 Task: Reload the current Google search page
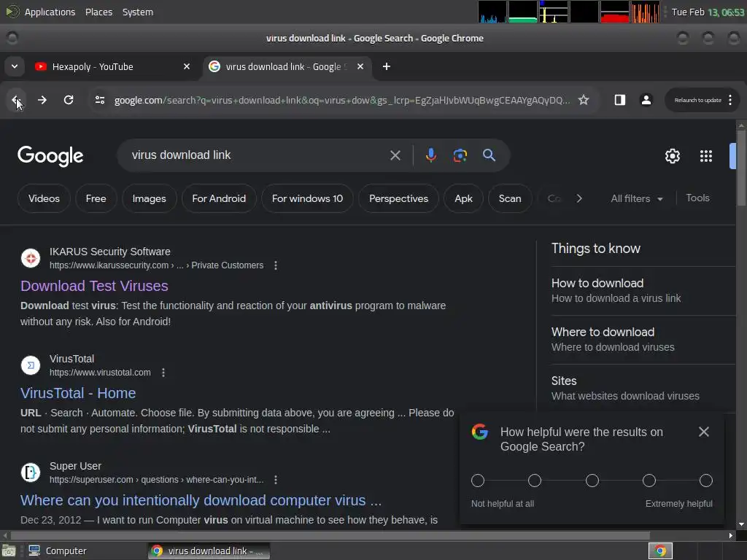point(69,100)
